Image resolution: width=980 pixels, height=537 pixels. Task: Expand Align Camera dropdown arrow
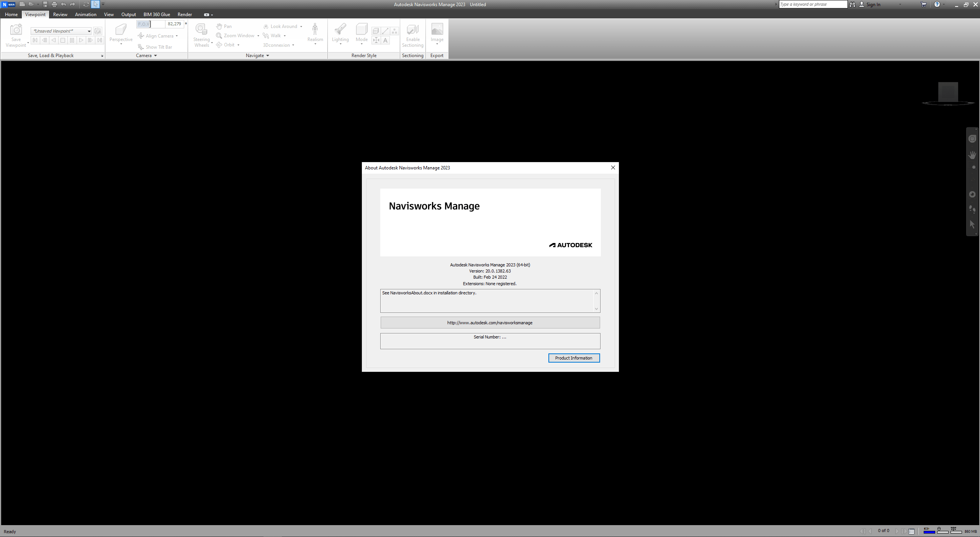(177, 36)
